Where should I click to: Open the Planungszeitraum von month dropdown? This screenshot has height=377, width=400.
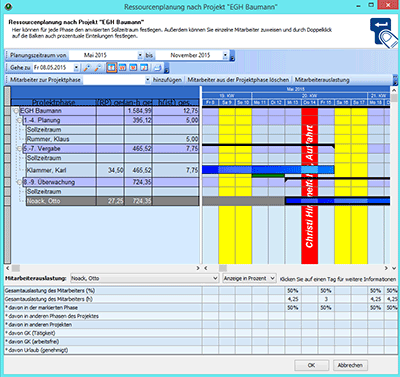[140, 55]
